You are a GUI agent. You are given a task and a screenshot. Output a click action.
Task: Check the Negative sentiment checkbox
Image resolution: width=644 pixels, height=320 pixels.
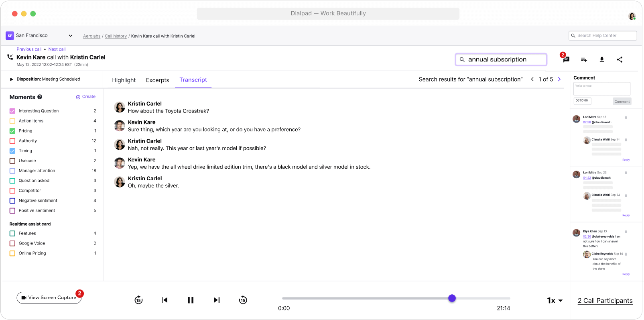coord(12,201)
